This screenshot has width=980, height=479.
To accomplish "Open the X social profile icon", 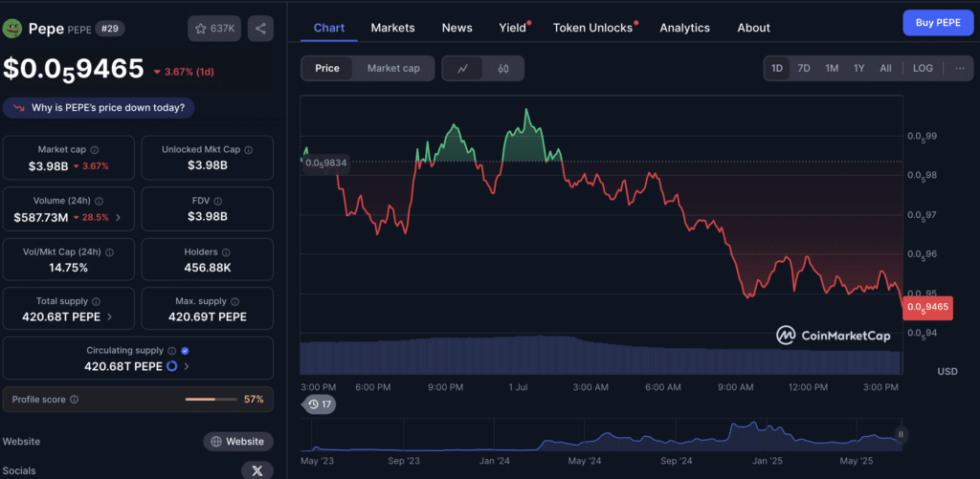I will pyautogui.click(x=256, y=471).
